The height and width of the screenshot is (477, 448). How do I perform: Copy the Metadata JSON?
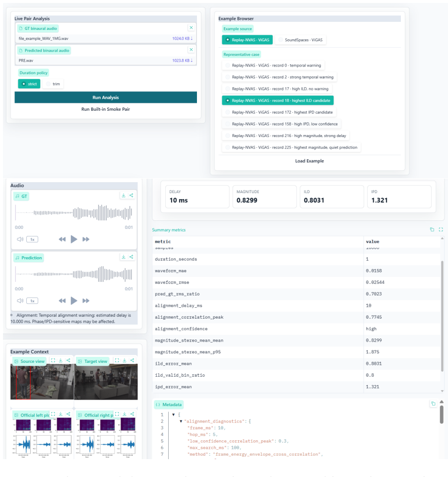[x=433, y=404]
